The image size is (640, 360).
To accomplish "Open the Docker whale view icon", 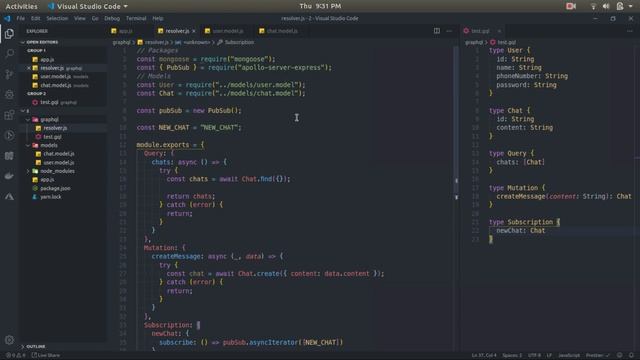I will coord(9,176).
